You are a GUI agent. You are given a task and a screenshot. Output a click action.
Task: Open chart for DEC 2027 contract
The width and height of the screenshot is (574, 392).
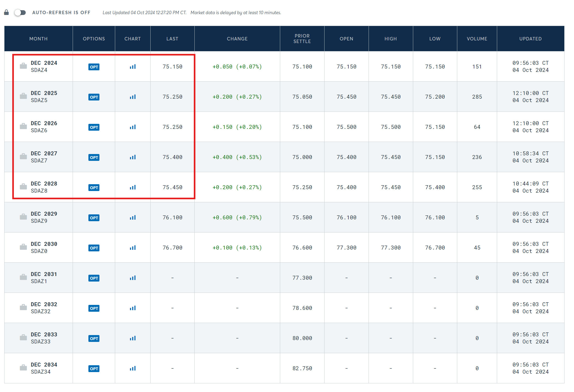132,157
